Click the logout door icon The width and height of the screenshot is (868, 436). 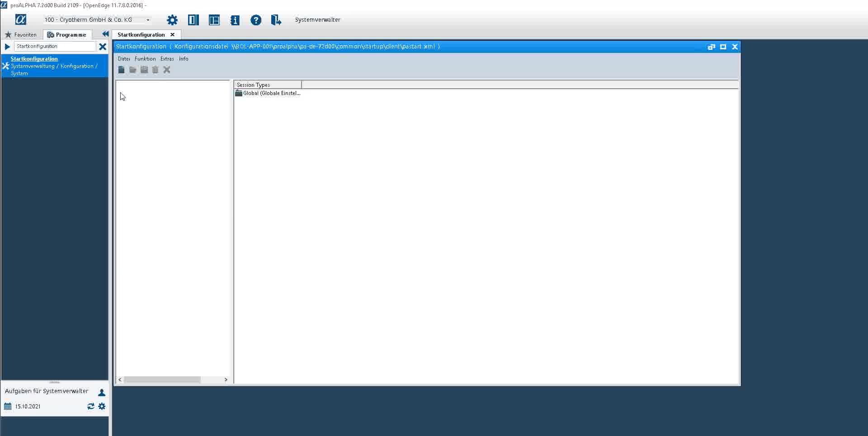click(276, 20)
